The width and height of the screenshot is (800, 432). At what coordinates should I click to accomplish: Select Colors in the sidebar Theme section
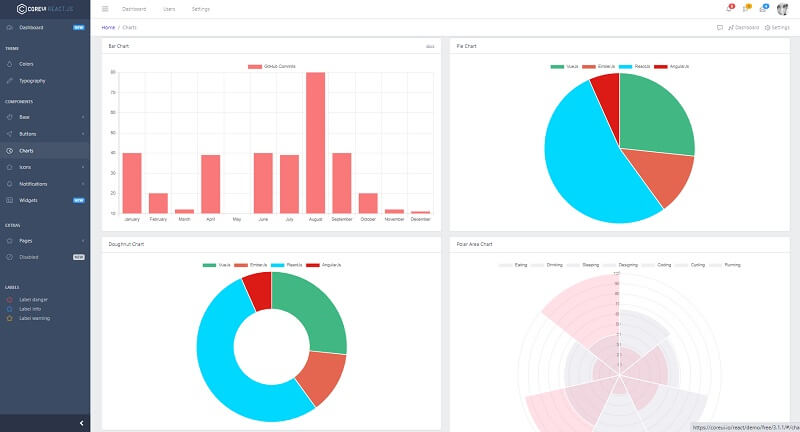26,64
